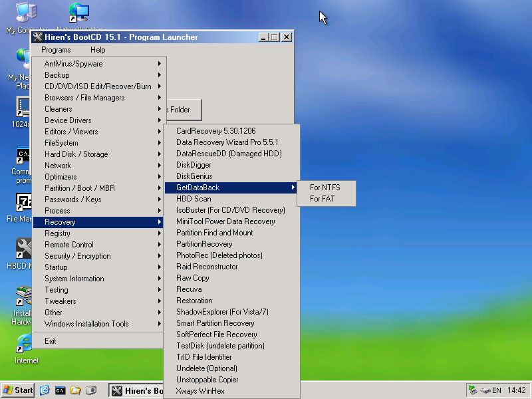This screenshot has height=399, width=532.
Task: Click the EN language indicator
Action: pos(497,390)
